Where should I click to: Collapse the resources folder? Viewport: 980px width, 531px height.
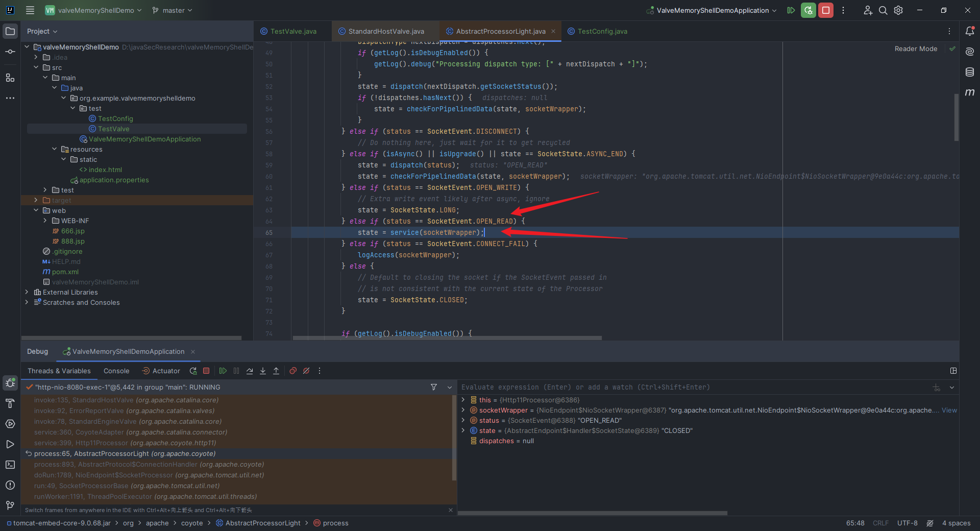coord(54,150)
